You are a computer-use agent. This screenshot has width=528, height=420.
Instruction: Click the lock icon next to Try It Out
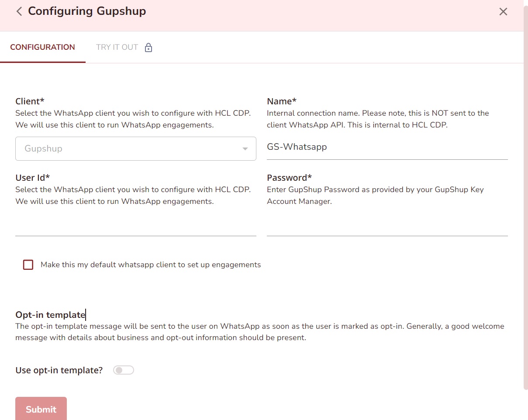[148, 48]
